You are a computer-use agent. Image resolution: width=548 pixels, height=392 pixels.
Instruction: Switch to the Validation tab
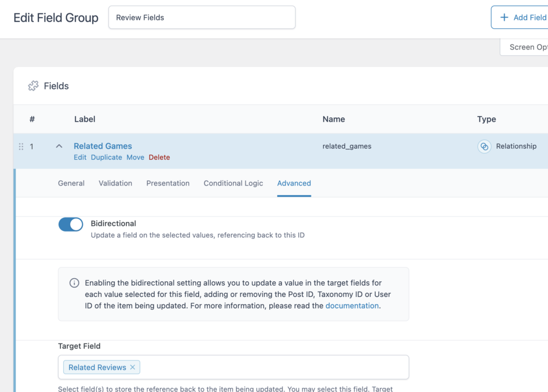pyautogui.click(x=116, y=183)
